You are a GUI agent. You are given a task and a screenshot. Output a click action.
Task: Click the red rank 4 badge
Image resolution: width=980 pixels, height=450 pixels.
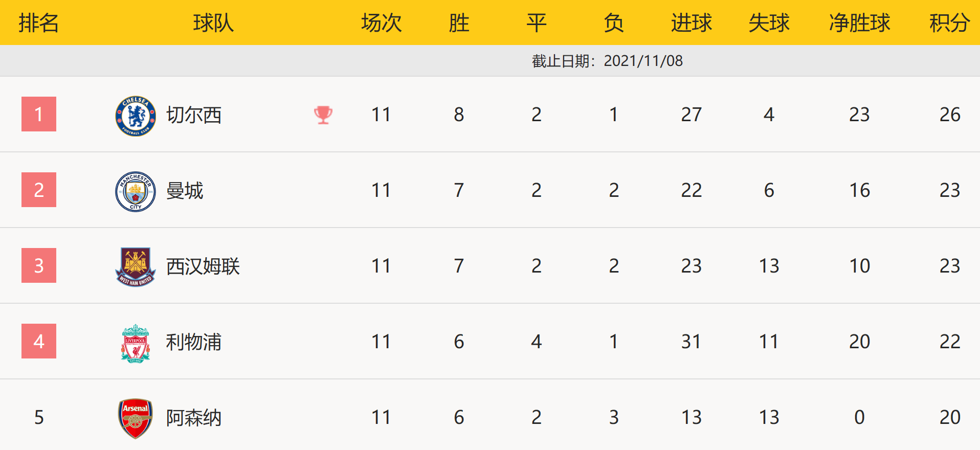[x=39, y=341]
